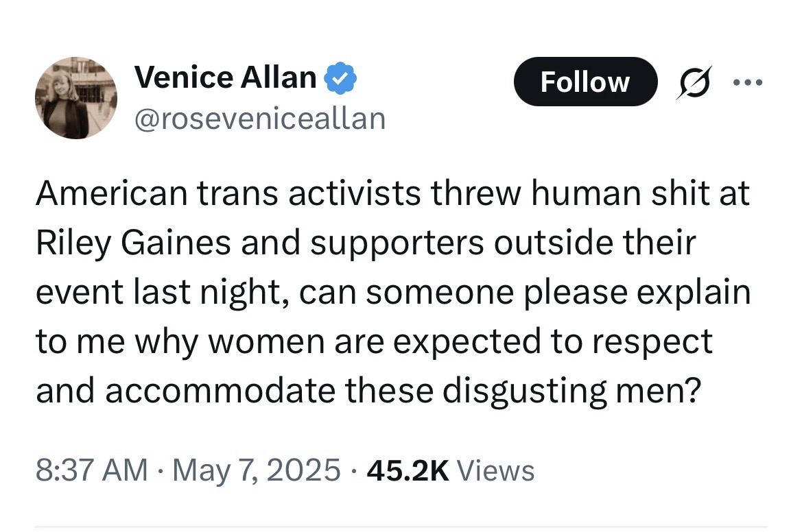
Task: Click the 8:37 AM timestamp
Action: (91, 470)
